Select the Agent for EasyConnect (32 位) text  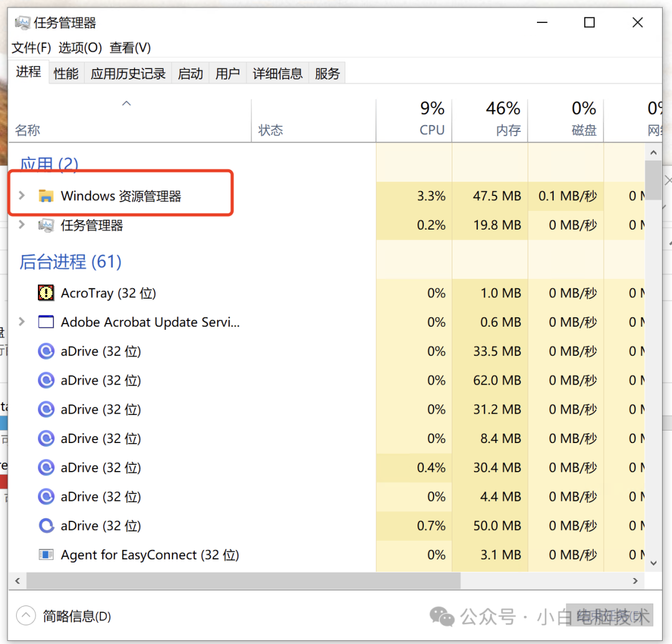(x=150, y=555)
